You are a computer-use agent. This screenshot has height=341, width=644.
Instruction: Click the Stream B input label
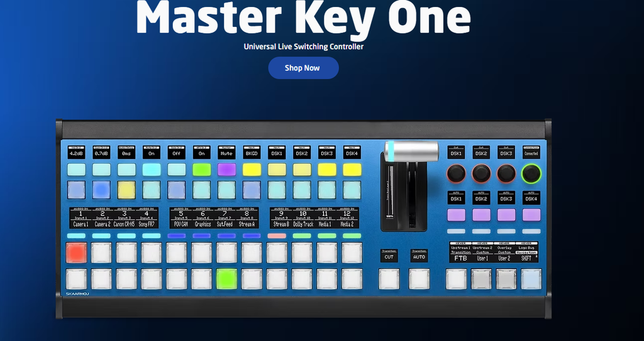point(281,224)
